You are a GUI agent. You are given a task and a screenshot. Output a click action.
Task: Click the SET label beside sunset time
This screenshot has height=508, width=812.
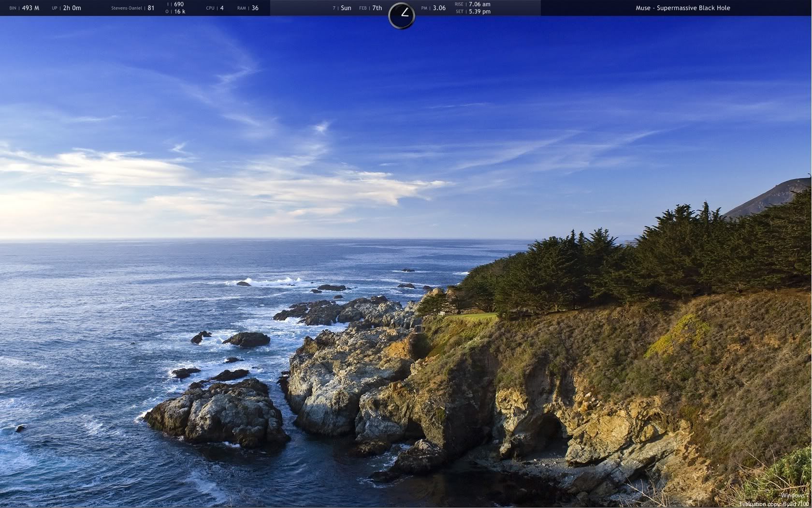point(459,12)
